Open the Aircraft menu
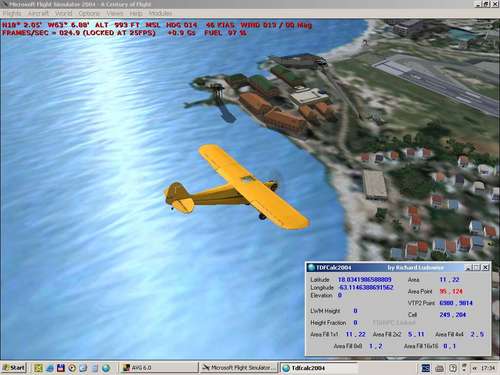Image resolution: width=500 pixels, height=375 pixels. point(38,13)
